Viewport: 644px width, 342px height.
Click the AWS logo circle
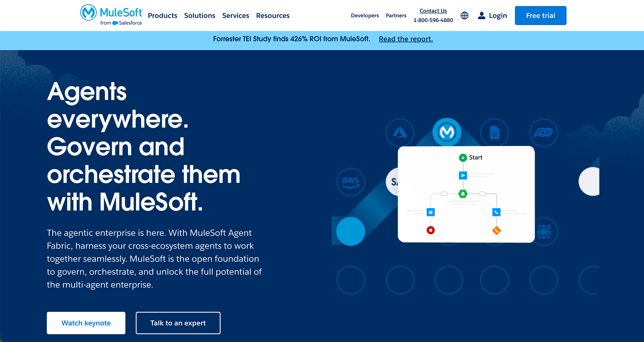coord(350,182)
